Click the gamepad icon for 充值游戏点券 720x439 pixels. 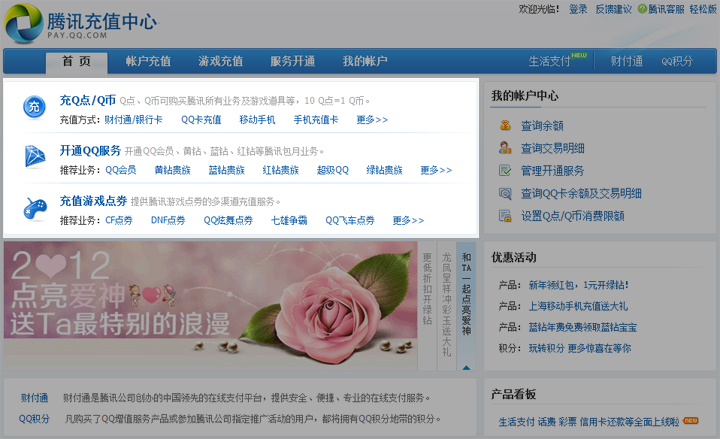(x=35, y=208)
